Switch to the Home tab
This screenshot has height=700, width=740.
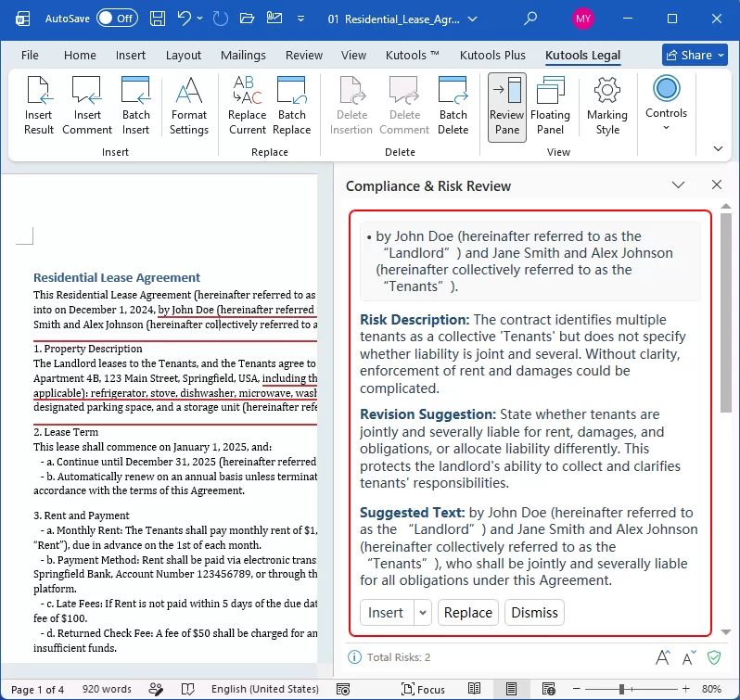pyautogui.click(x=80, y=56)
